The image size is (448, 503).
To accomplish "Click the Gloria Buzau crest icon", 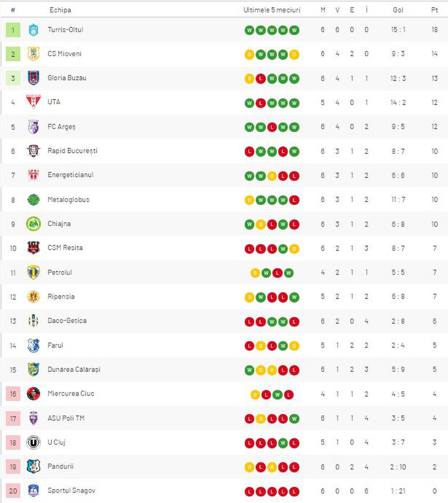I will (33, 78).
